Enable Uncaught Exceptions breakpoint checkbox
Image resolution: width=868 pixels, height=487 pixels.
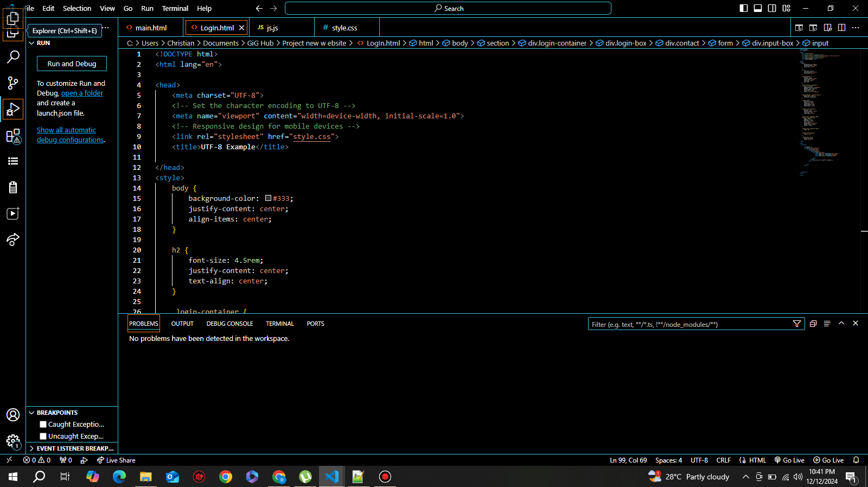tap(43, 437)
